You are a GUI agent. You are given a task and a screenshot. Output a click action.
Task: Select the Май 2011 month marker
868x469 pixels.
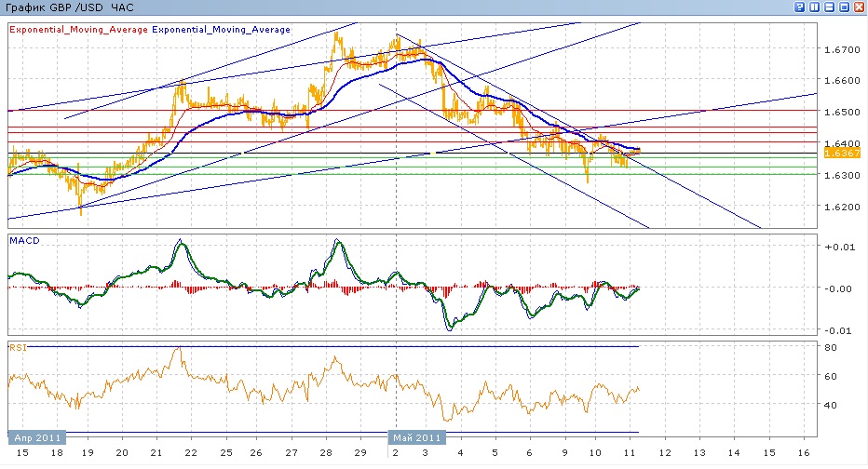pyautogui.click(x=416, y=436)
